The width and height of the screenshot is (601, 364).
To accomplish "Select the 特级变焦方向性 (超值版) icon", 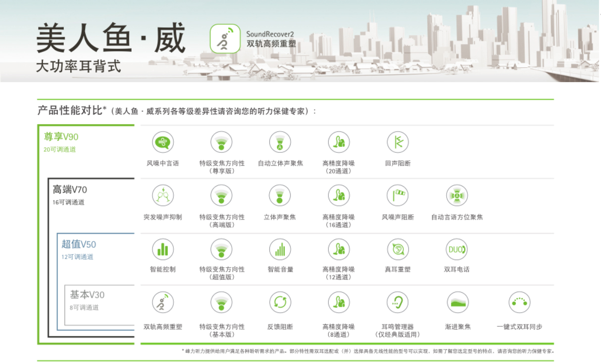I will [x=221, y=249].
